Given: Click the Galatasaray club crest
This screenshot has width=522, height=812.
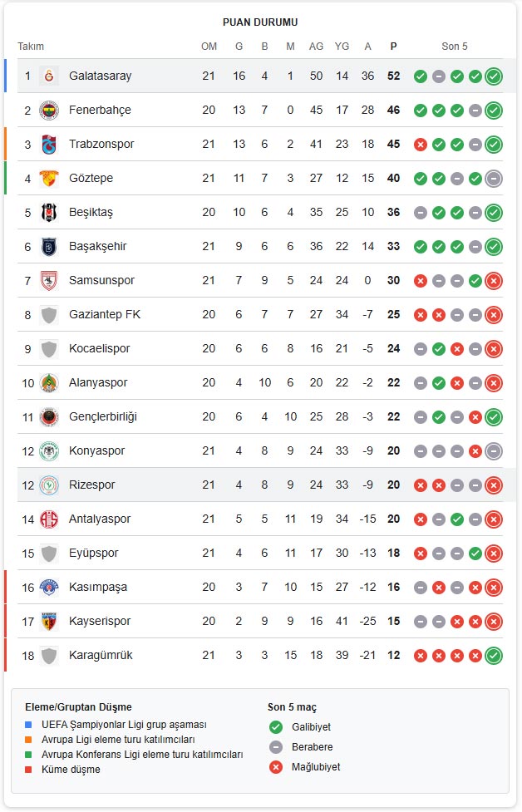Looking at the screenshot, I should [x=51, y=76].
